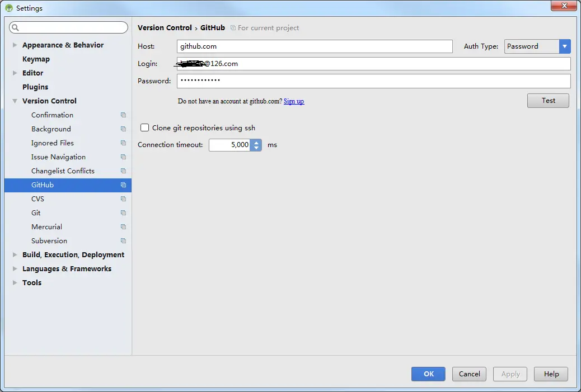Select Mercurial settings
Image resolution: width=581 pixels, height=392 pixels.
pyautogui.click(x=46, y=227)
